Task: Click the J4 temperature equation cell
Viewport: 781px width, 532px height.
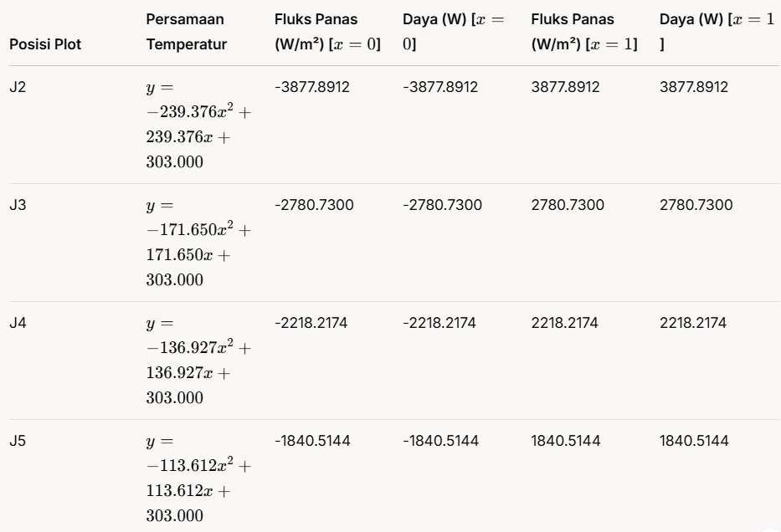Action: pos(198,361)
